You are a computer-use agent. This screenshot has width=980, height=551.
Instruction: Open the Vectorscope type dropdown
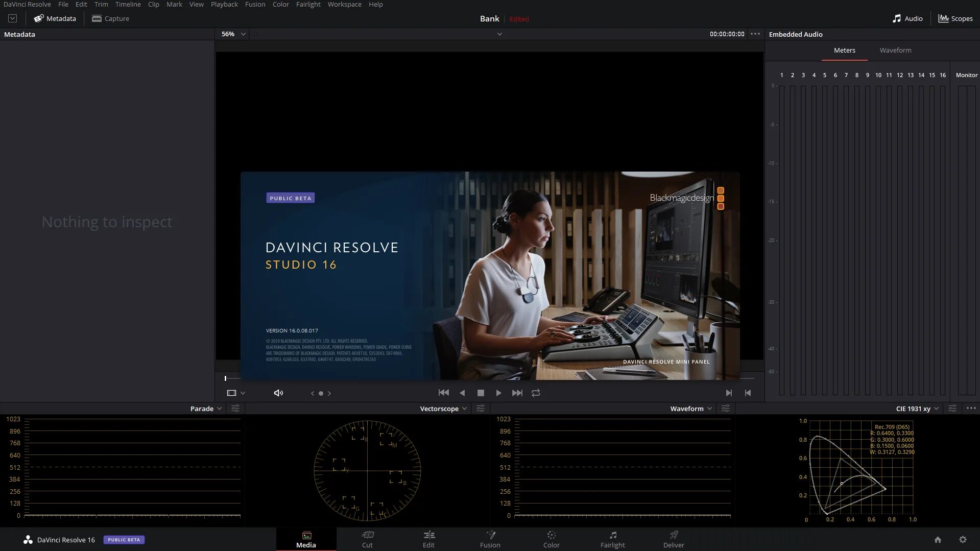coord(443,409)
